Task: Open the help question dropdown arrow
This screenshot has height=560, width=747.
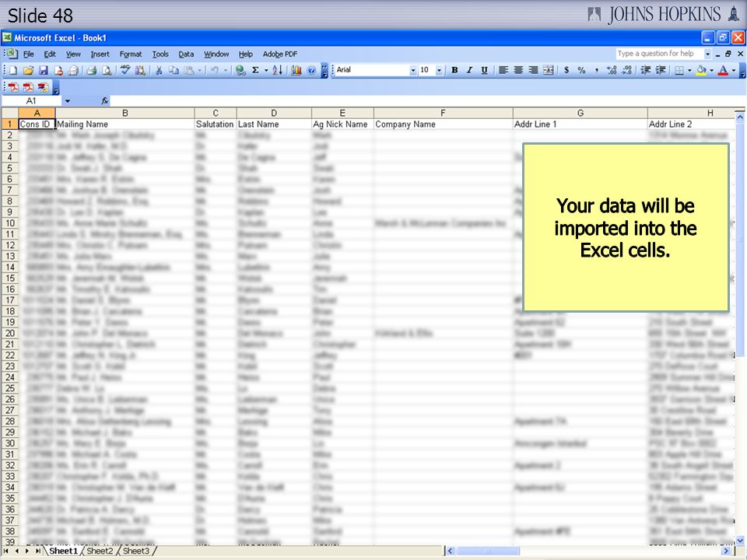Action: click(x=707, y=54)
